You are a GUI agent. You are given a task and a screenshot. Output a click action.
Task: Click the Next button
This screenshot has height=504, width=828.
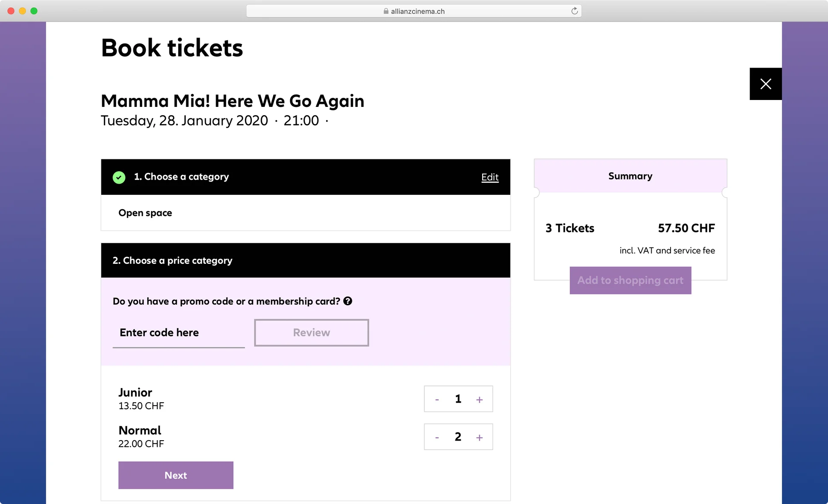pyautogui.click(x=176, y=475)
